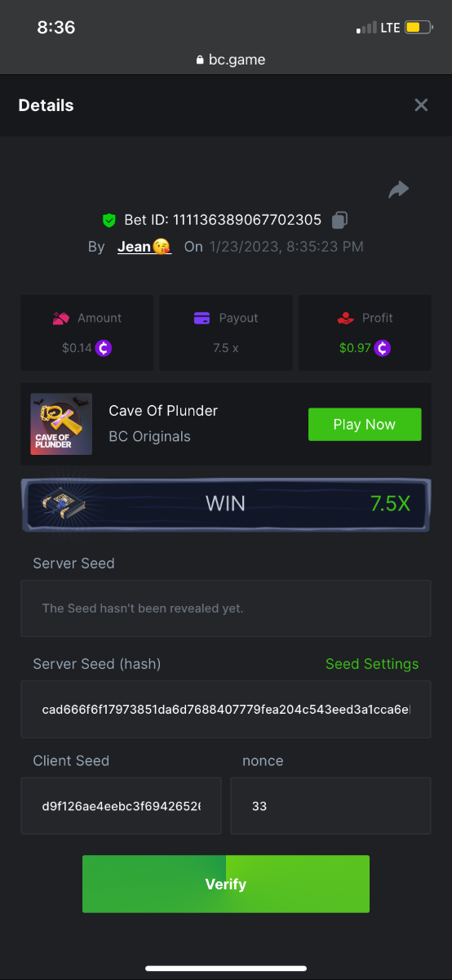Click the Play Now button
The image size is (452, 980).
click(x=365, y=425)
